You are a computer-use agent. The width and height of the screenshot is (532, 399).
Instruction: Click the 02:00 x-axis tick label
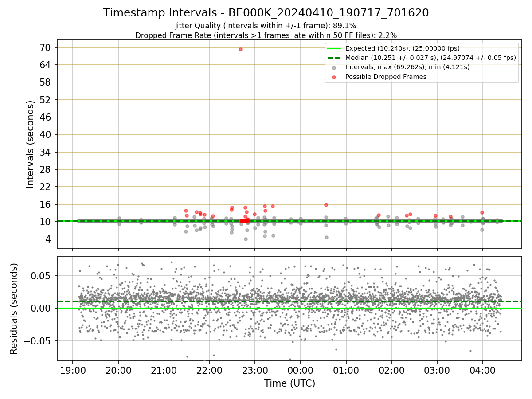(391, 371)
